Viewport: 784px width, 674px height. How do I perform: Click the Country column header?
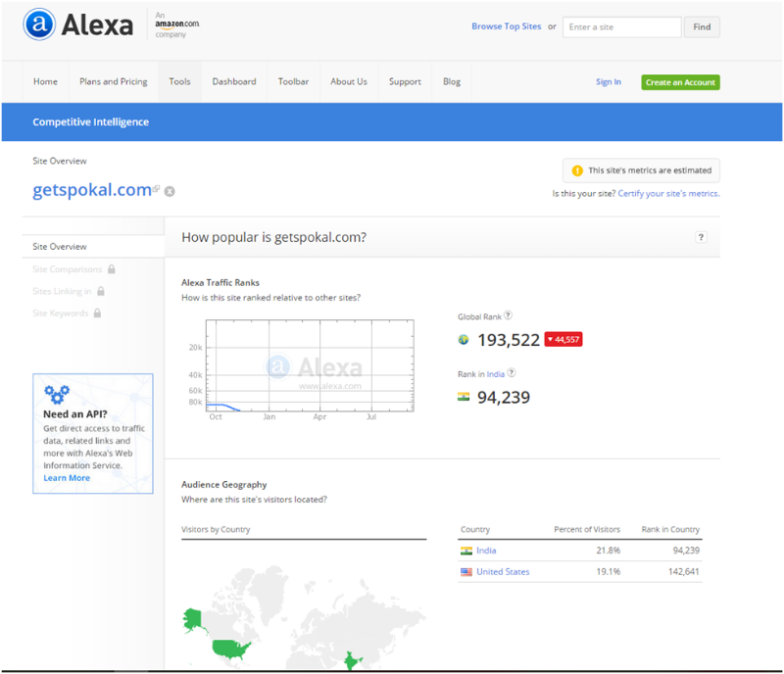(475, 529)
